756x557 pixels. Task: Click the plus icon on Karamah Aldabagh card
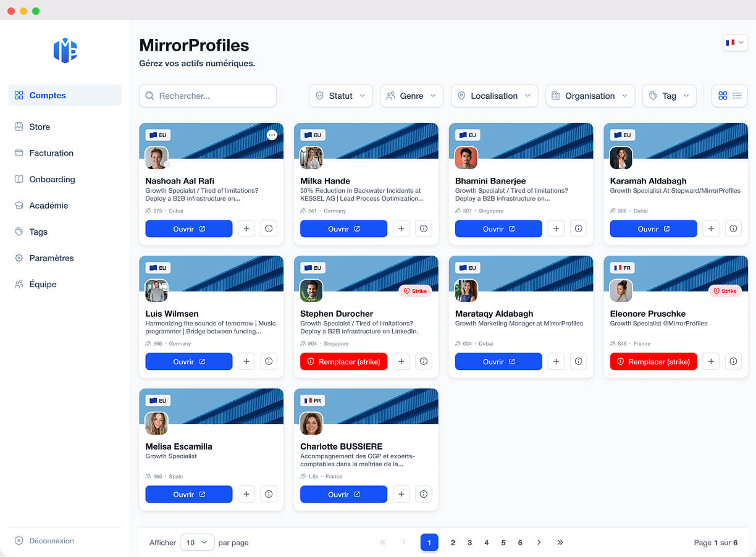point(712,228)
